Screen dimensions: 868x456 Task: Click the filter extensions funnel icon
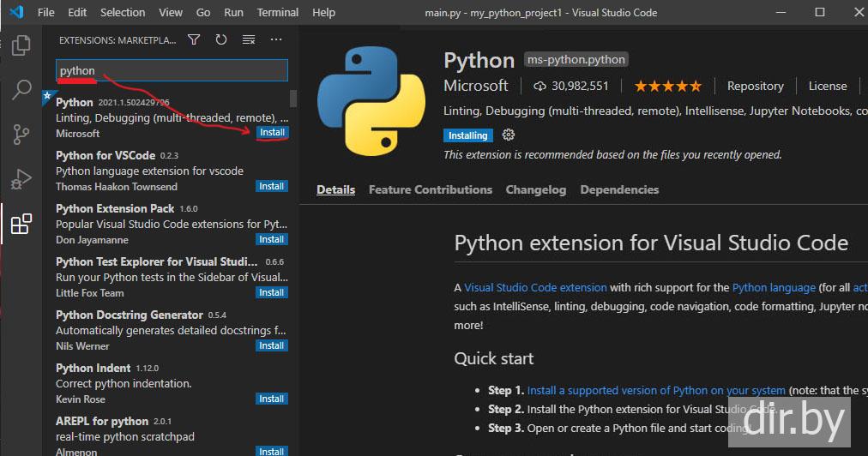(194, 39)
